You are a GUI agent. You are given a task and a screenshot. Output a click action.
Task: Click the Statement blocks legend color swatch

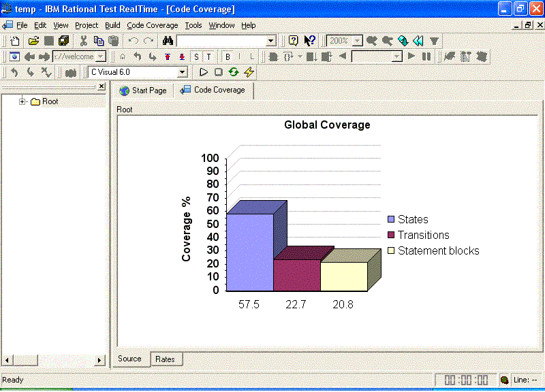point(391,250)
